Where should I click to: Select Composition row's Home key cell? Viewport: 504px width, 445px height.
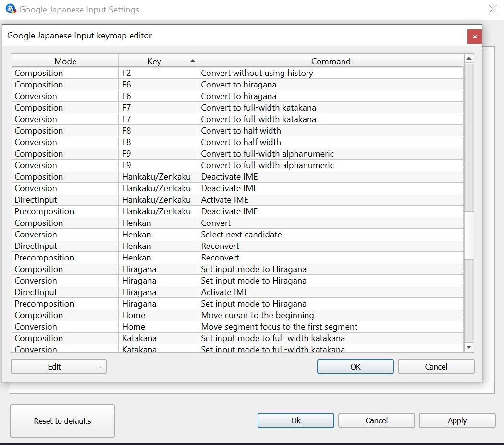click(x=158, y=315)
